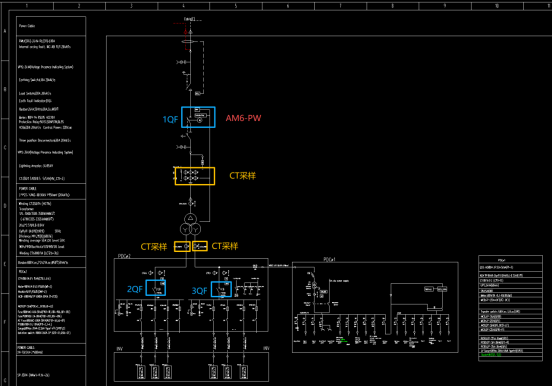Select the delta-wye transformer symbol
This screenshot has height=386, width=553.
[x=190, y=224]
